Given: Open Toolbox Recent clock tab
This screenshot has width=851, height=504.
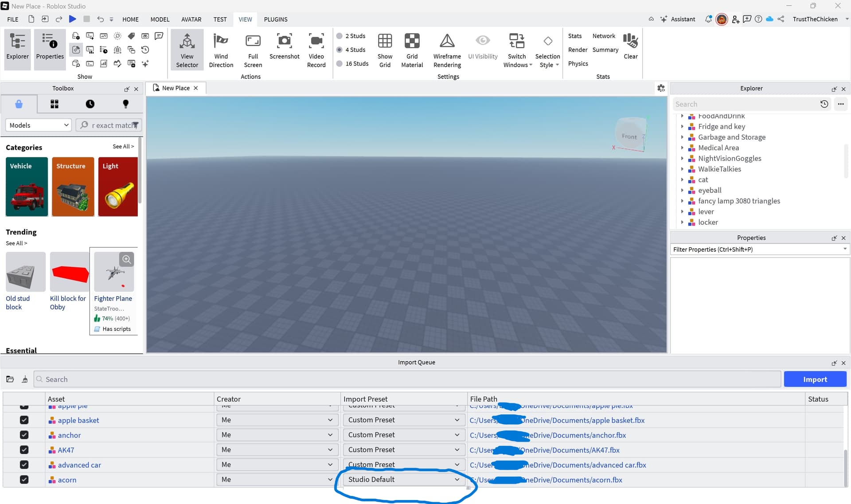Looking at the screenshot, I should click(90, 104).
